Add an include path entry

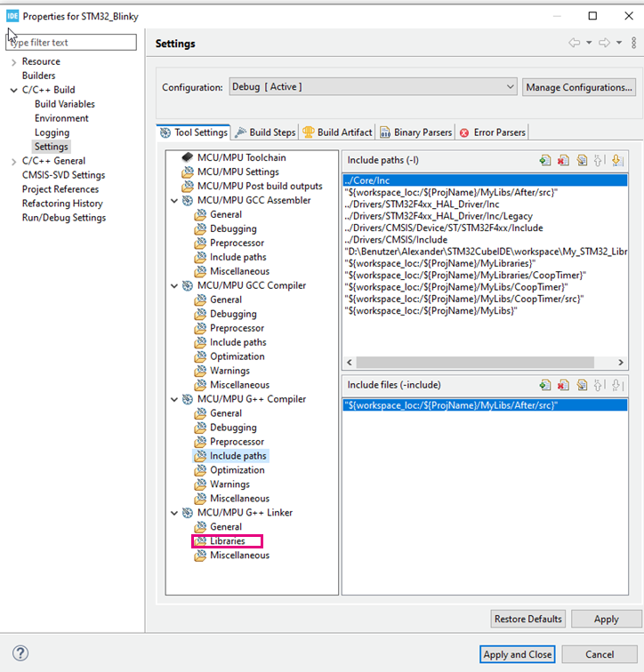545,161
